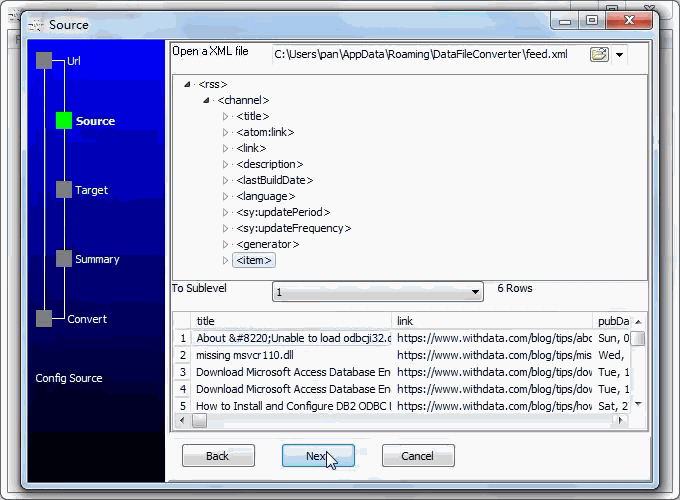Click the 'link' column header

(x=405, y=321)
